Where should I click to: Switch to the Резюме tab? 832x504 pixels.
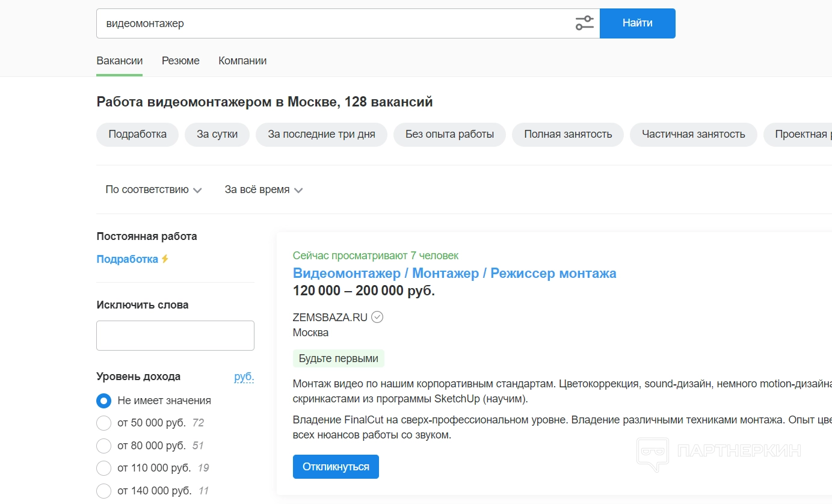(x=180, y=61)
